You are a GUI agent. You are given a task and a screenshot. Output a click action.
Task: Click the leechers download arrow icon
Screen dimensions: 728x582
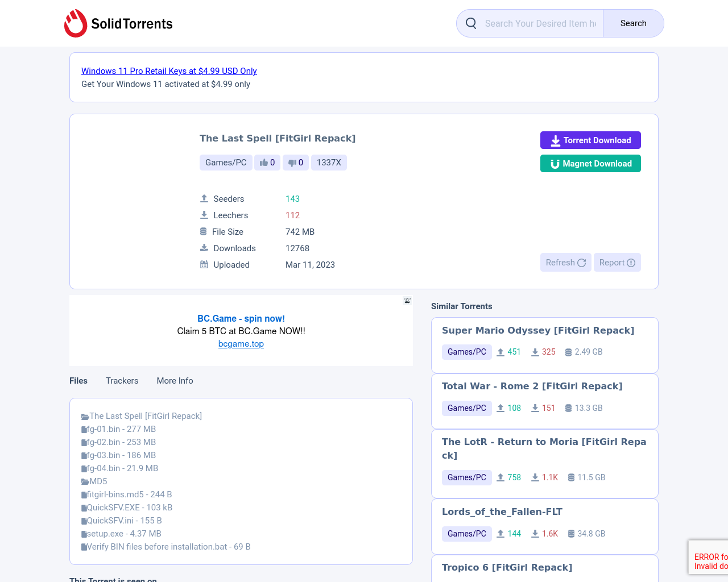tap(204, 215)
